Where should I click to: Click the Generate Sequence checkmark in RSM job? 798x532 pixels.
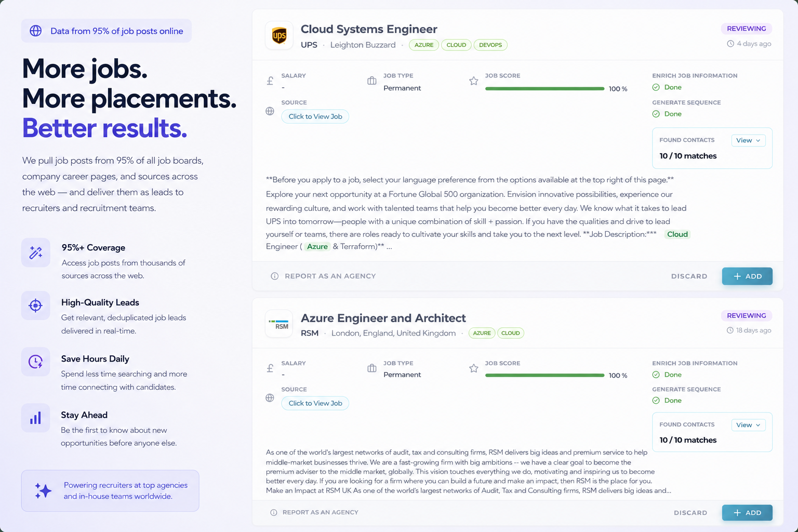pos(656,401)
